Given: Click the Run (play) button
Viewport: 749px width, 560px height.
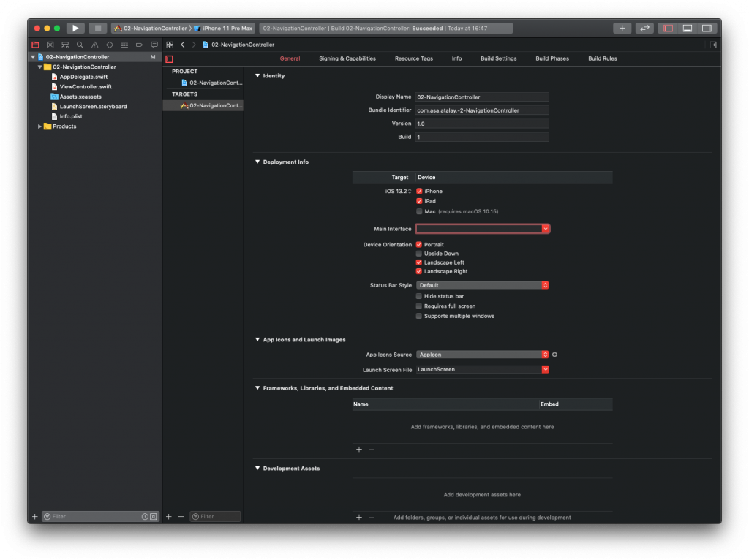Looking at the screenshot, I should pyautogui.click(x=75, y=29).
